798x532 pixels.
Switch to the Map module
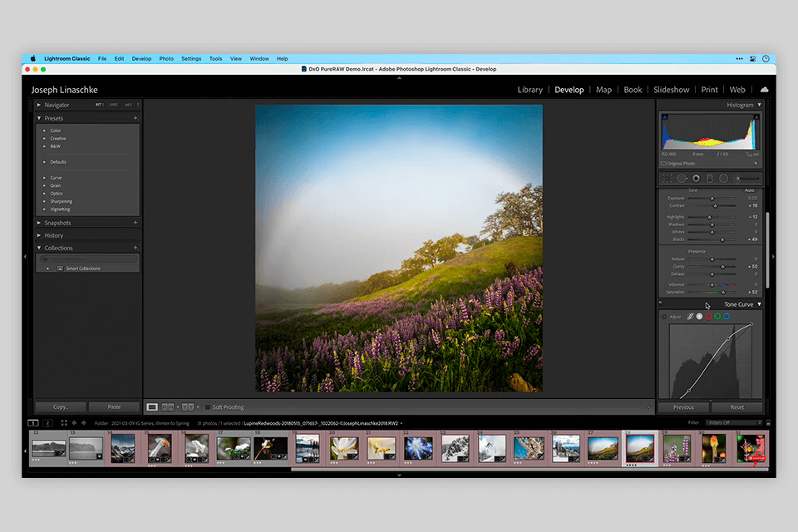point(603,90)
